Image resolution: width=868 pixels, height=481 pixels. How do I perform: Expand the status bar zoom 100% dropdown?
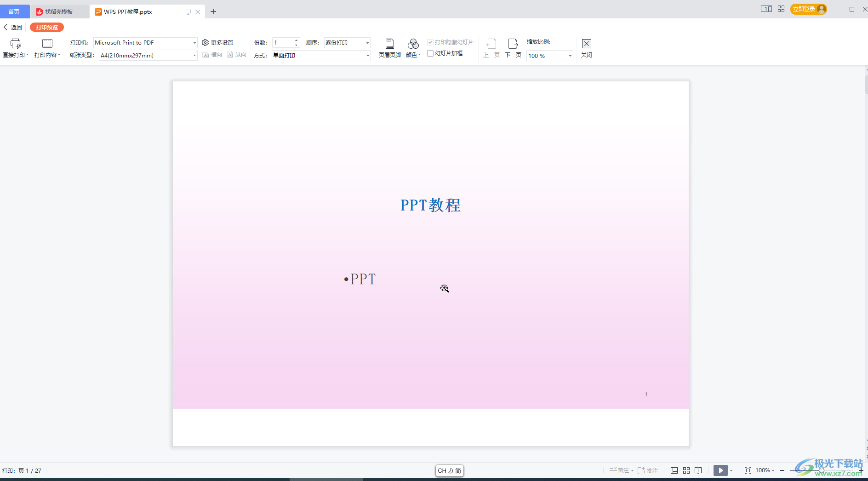(x=773, y=470)
